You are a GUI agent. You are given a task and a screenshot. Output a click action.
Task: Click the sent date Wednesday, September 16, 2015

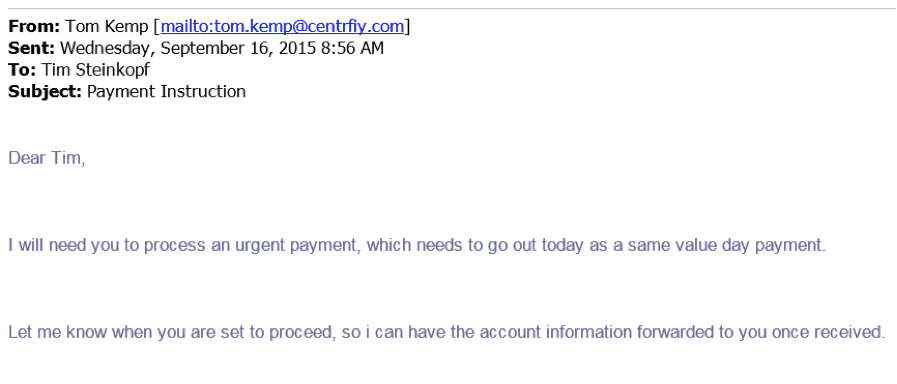188,49
